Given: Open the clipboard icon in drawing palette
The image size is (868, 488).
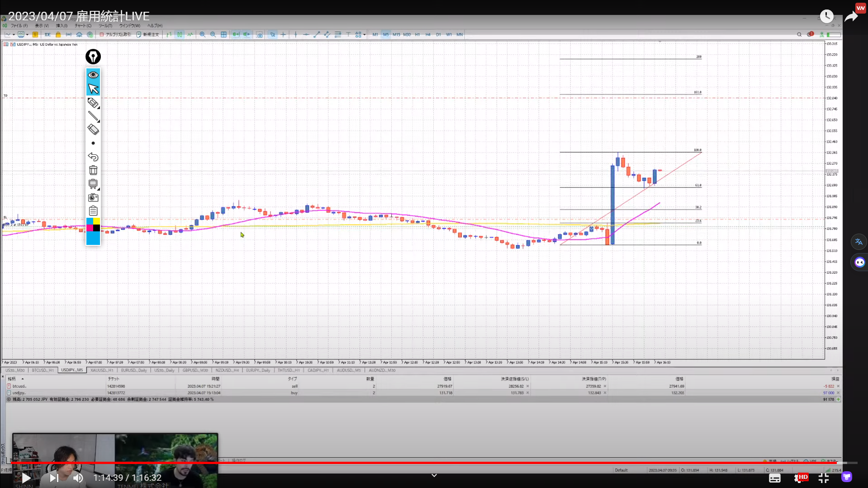Looking at the screenshot, I should pos(93,211).
